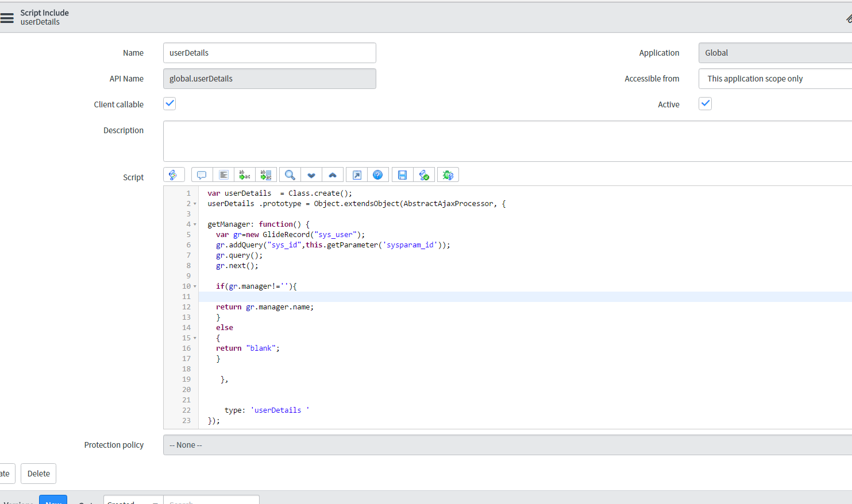Click the empty line 11 in script editor

(x=525, y=297)
